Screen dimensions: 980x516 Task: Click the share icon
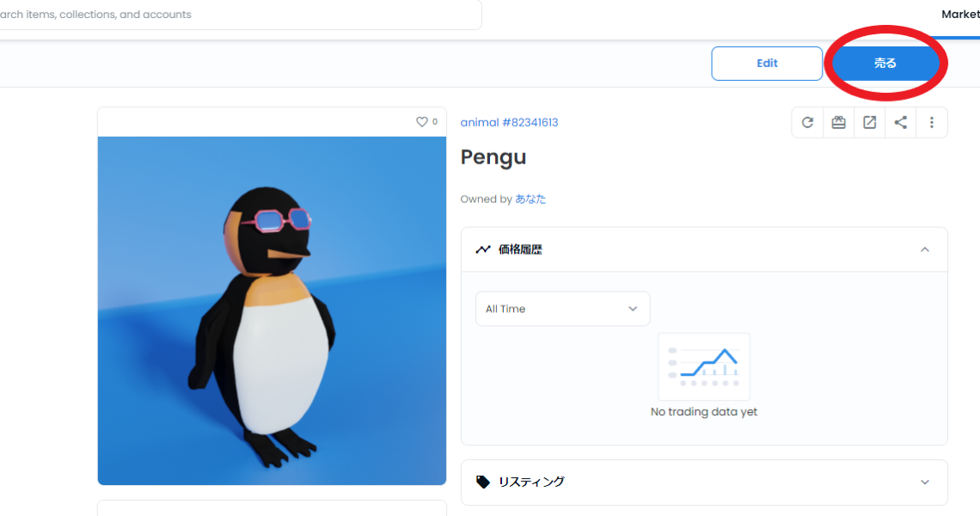pos(900,123)
